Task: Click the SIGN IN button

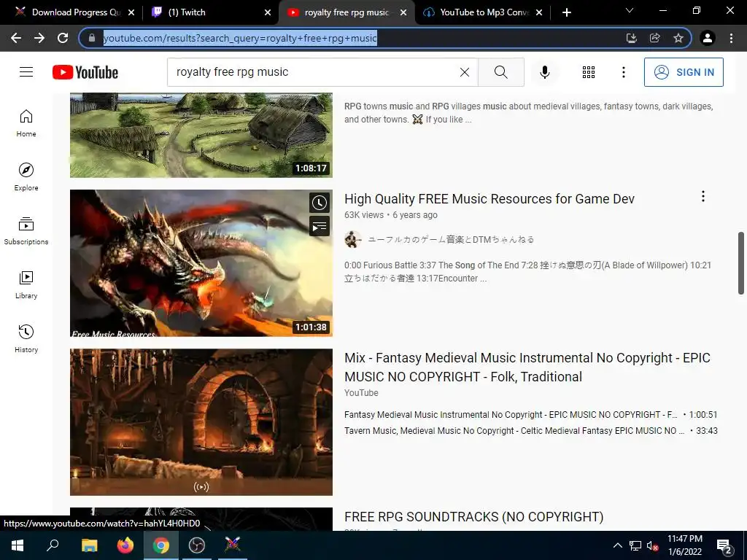Action: coord(683,72)
